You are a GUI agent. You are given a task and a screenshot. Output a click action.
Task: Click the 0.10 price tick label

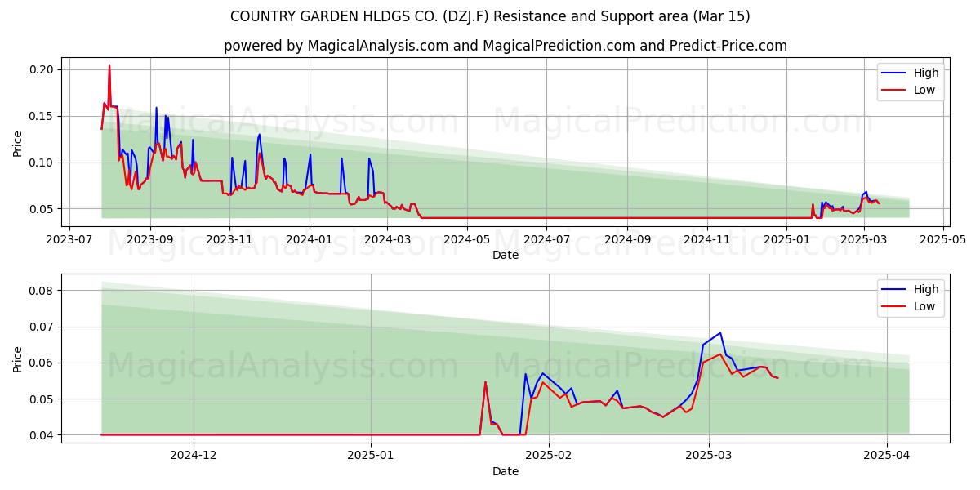[x=42, y=163]
